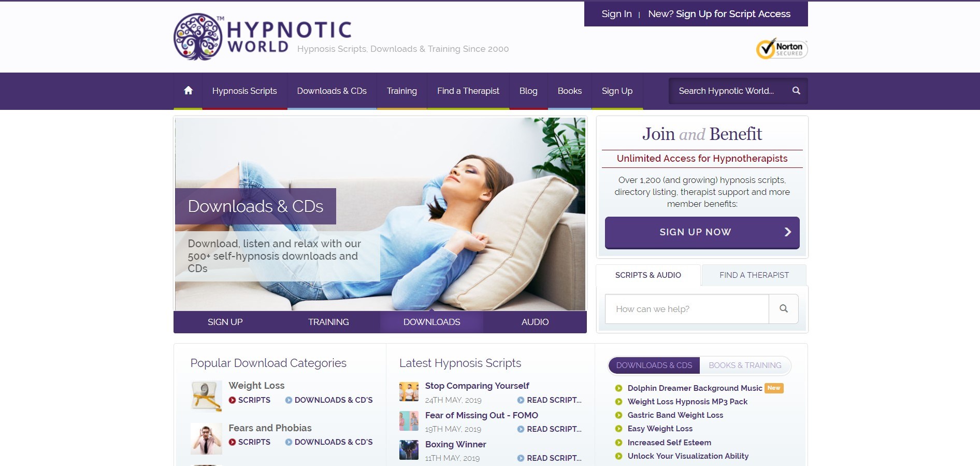
Task: Open Dolphin Dreamer Background Music link
Action: pyautogui.click(x=695, y=388)
